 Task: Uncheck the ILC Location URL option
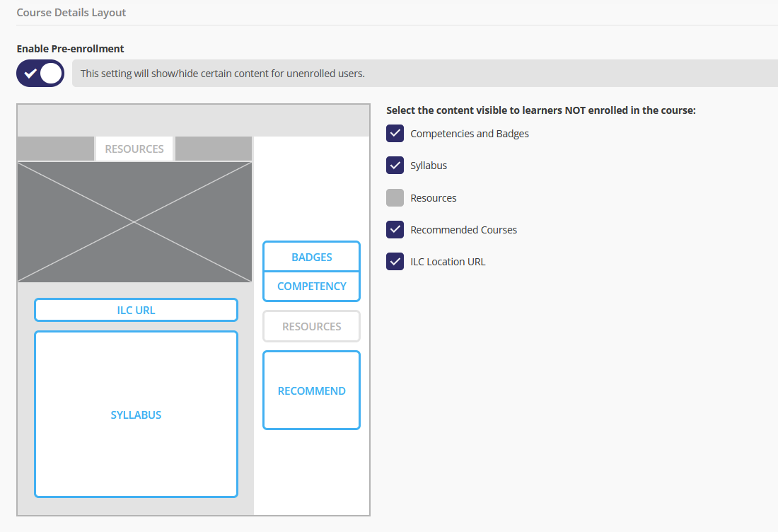click(395, 261)
